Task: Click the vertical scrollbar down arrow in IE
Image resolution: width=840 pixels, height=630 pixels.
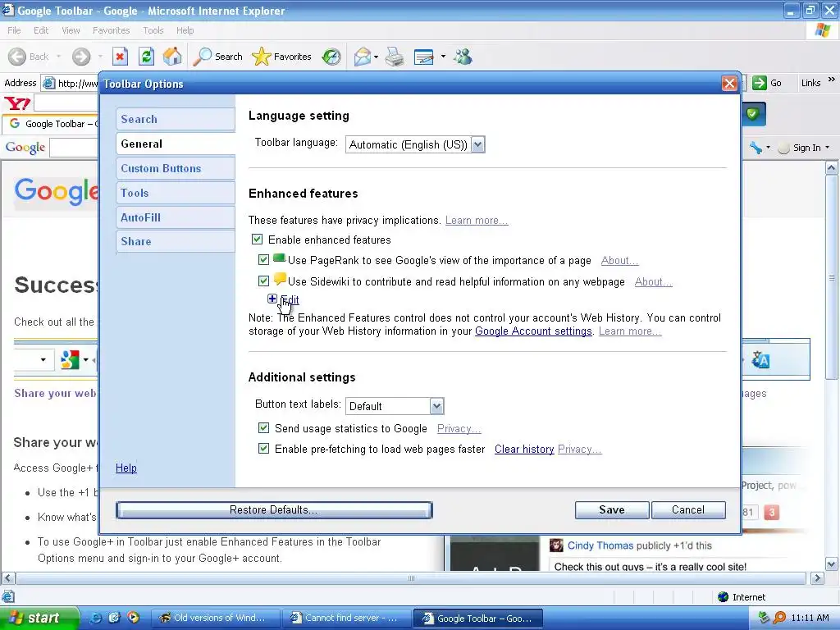Action: (x=832, y=564)
